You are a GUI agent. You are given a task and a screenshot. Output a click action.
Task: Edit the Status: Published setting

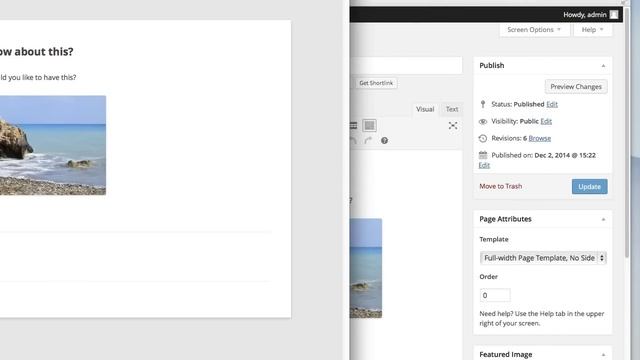pos(552,104)
